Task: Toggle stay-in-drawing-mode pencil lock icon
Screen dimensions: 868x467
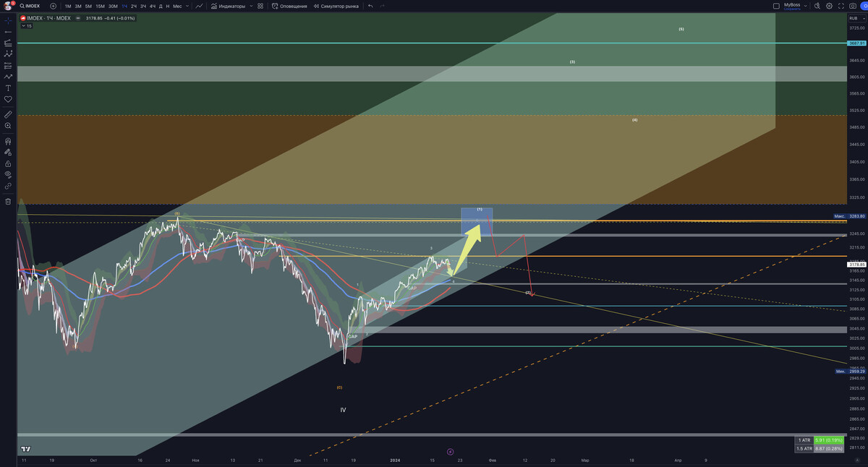Action: pos(8,153)
